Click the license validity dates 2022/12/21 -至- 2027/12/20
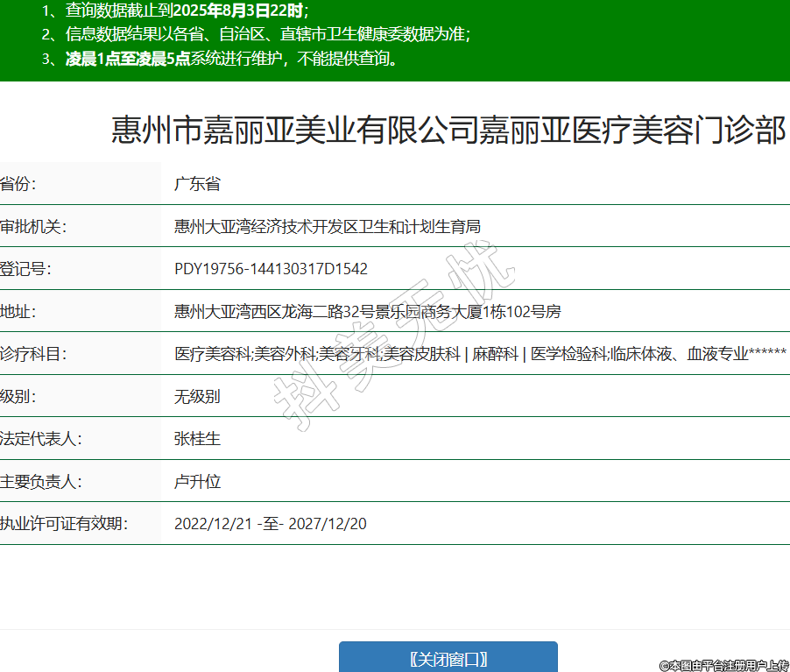Image resolution: width=790 pixels, height=672 pixels. coord(271,524)
